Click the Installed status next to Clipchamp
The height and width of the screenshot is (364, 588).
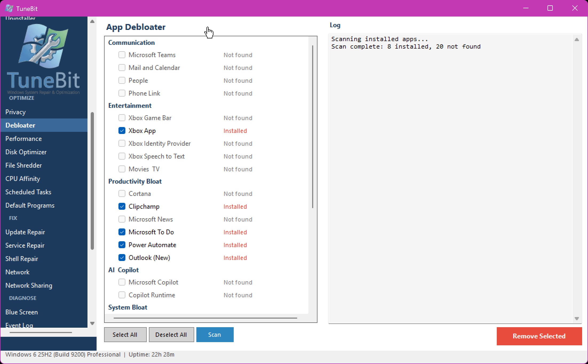pyautogui.click(x=235, y=207)
